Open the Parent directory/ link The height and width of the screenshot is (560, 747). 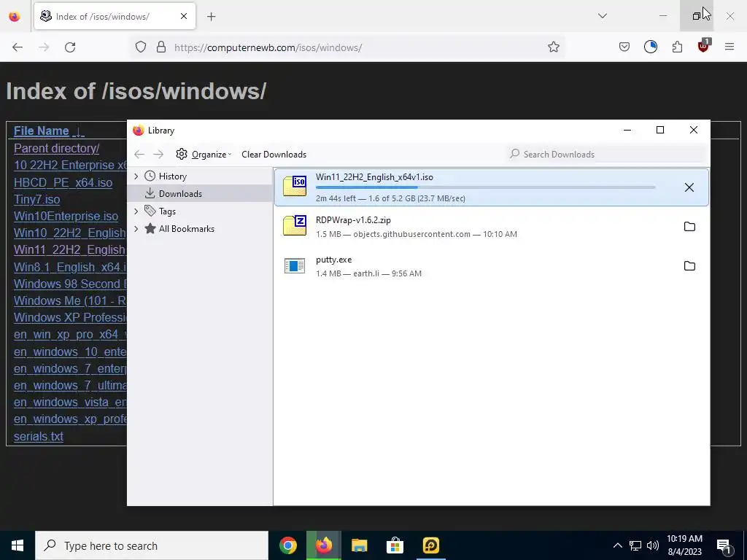click(56, 148)
